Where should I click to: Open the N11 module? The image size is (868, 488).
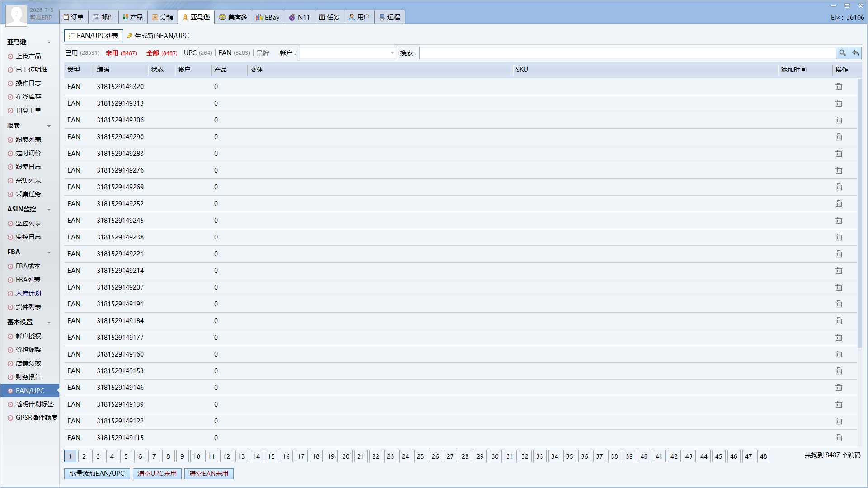coord(299,17)
